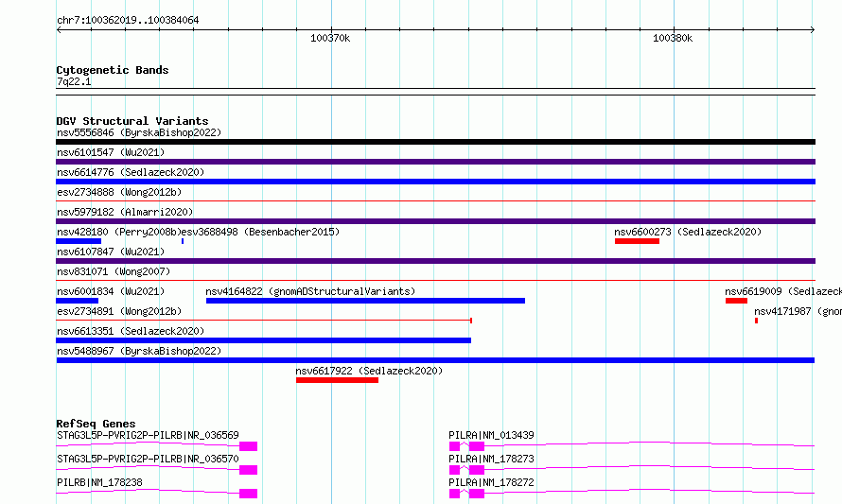Open nsv6617922 (Sedlazeck2020) label
The height and width of the screenshot is (504, 842).
[x=369, y=371]
